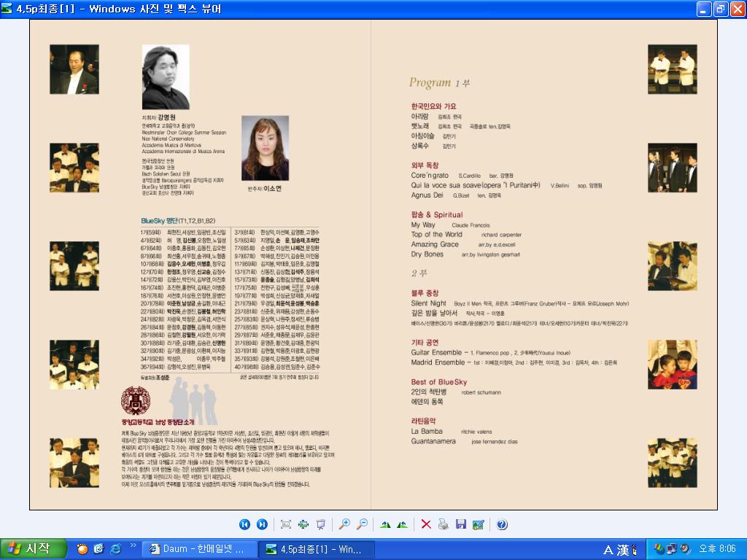Screen dimensions: 747x560
Task: Delete the current image with red X
Action: pyautogui.click(x=426, y=524)
